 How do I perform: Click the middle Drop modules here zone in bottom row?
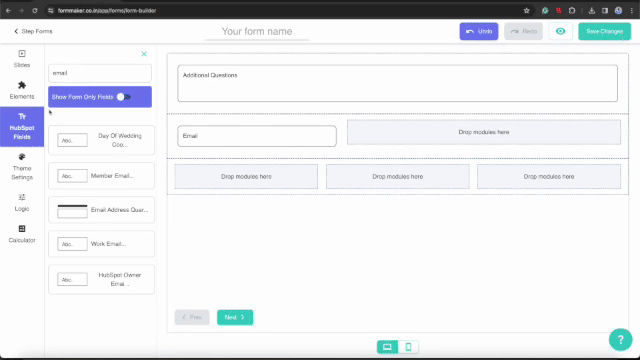[x=398, y=176]
